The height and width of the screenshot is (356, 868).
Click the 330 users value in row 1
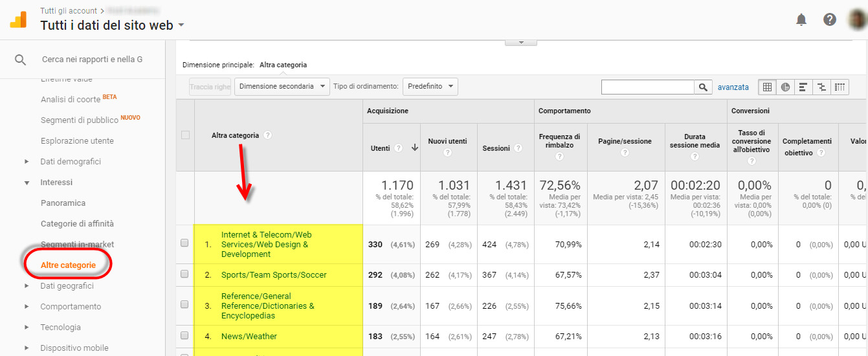coord(375,244)
